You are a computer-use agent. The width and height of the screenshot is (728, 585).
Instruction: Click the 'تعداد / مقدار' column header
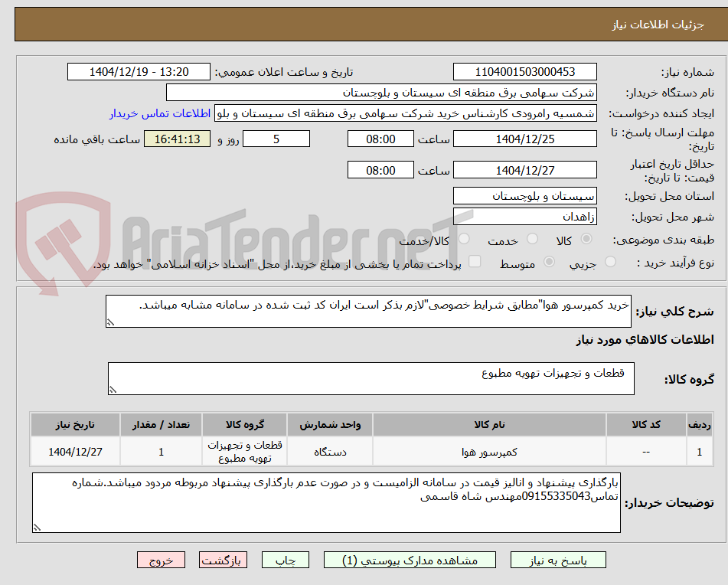click(x=161, y=425)
